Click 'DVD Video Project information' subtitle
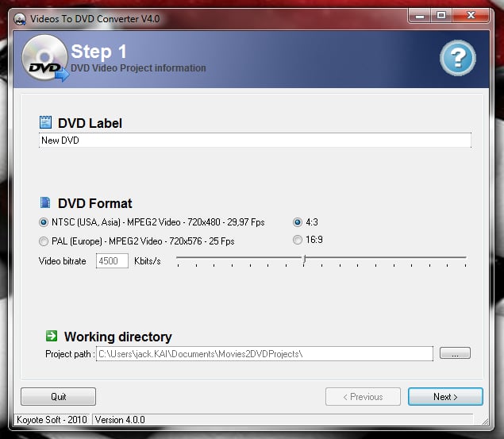Viewport: 504px width, 439px height. (x=138, y=68)
